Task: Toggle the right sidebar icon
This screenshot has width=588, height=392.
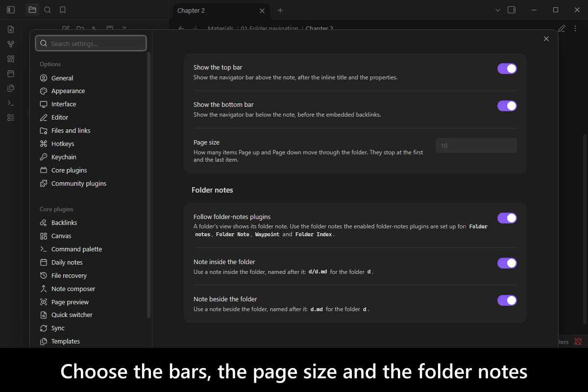Action: (512, 10)
